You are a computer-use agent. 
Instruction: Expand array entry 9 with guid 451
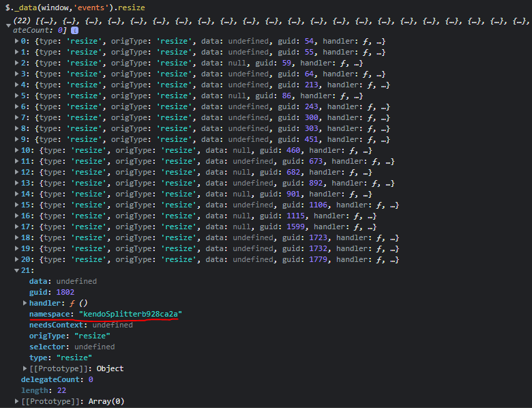point(16,139)
